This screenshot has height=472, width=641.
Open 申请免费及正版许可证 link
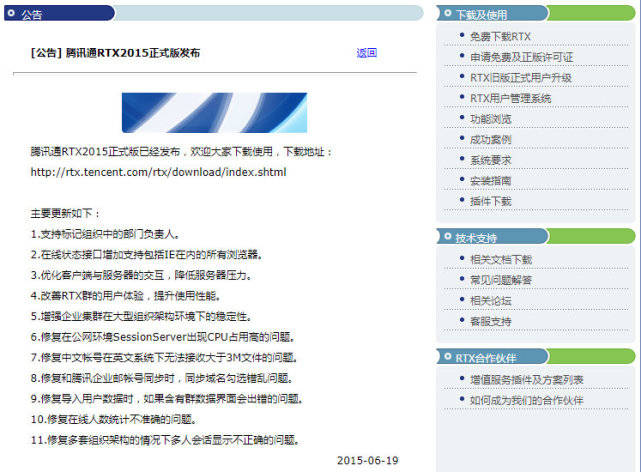pyautogui.click(x=522, y=57)
